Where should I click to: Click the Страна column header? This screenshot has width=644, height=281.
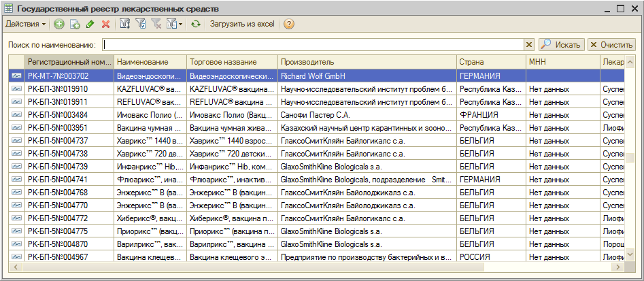(x=490, y=62)
